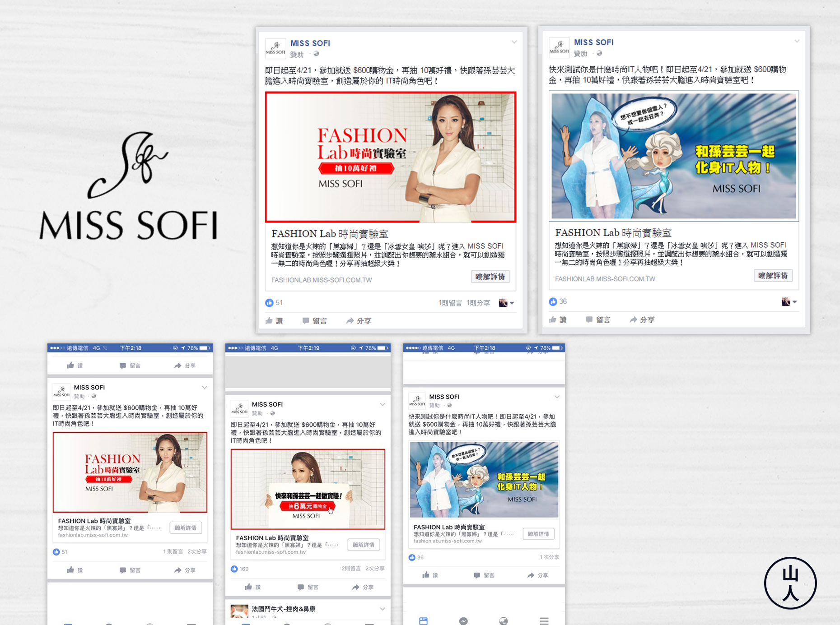Open the chevron menu of the large Fashion Lab ad
This screenshot has width=840, height=625.
click(514, 42)
